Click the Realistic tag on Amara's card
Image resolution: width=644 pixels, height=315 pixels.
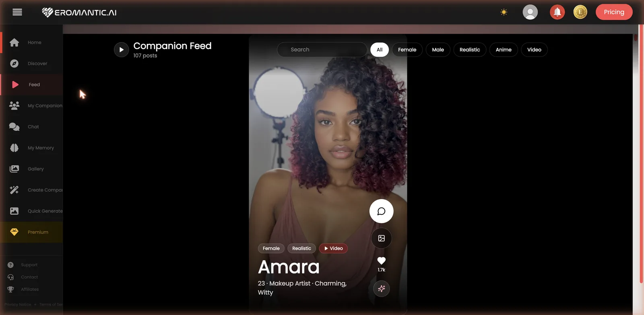tap(301, 248)
